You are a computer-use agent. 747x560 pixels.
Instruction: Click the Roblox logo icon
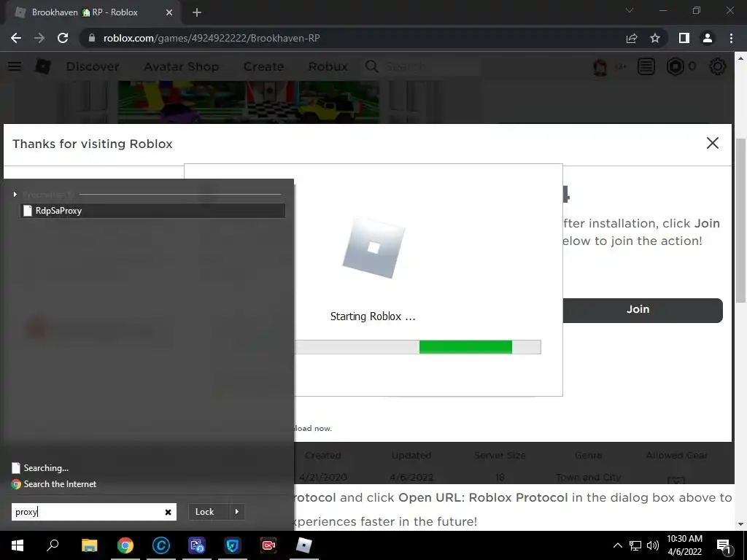click(x=43, y=66)
